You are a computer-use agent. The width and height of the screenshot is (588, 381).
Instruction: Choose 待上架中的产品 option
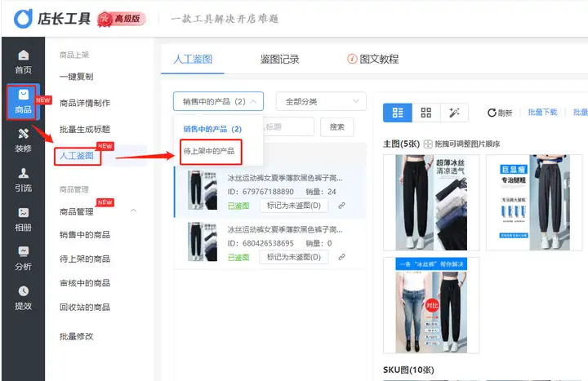coord(209,151)
